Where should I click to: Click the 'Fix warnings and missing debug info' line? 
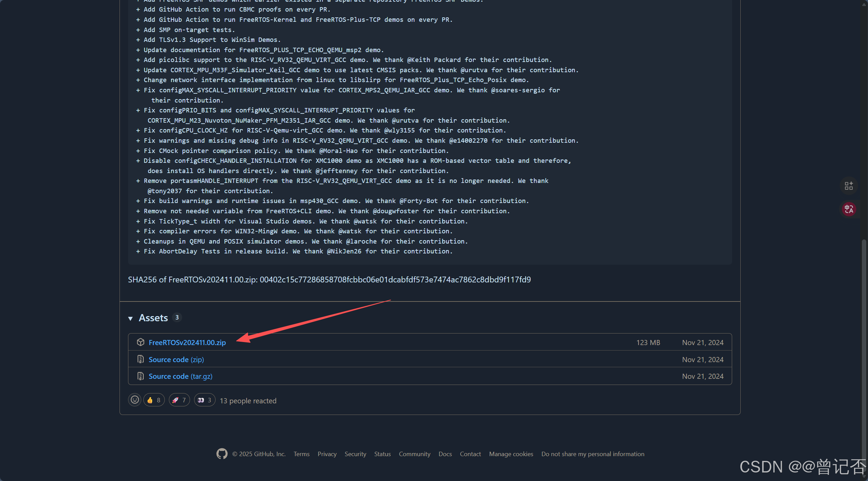click(x=357, y=140)
